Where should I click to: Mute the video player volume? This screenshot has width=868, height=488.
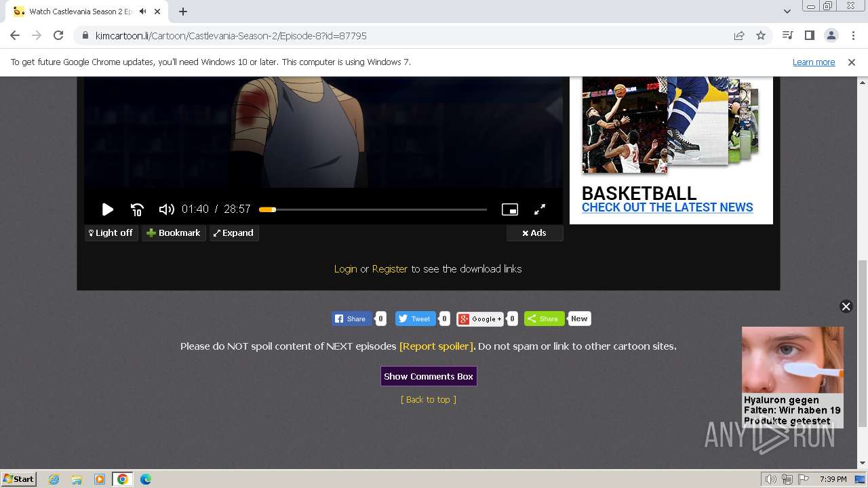(166, 209)
